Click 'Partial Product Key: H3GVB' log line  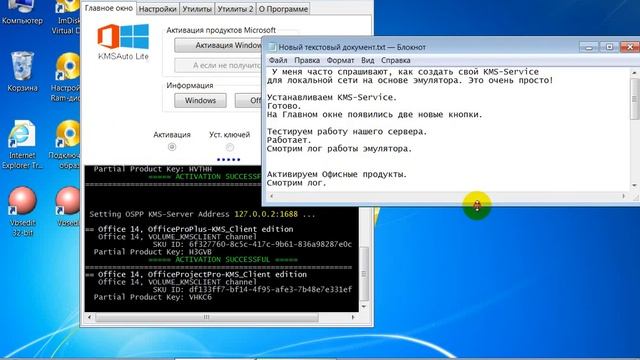pyautogui.click(x=153, y=252)
